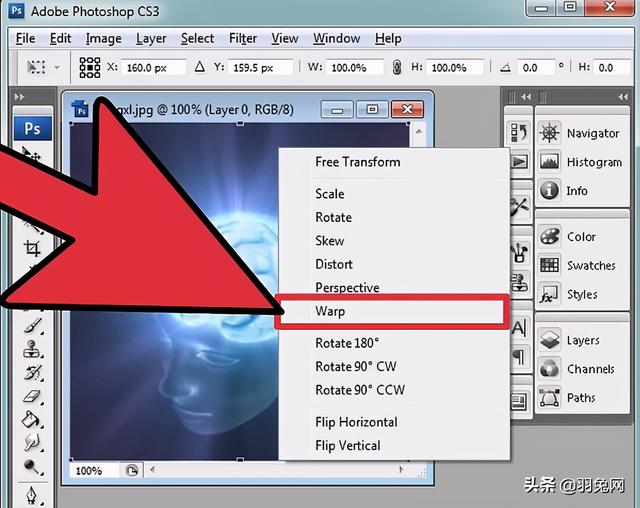Select the History Brush tool
The height and width of the screenshot is (508, 640).
(33, 373)
